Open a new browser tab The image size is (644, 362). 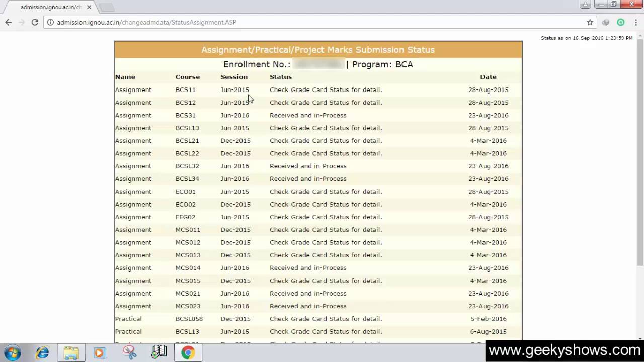click(x=107, y=7)
